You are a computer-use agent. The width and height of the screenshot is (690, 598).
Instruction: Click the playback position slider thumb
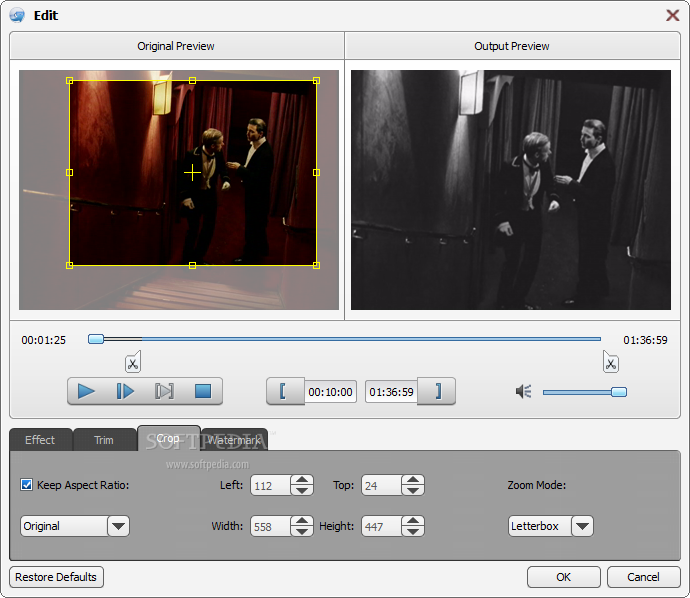(x=96, y=339)
